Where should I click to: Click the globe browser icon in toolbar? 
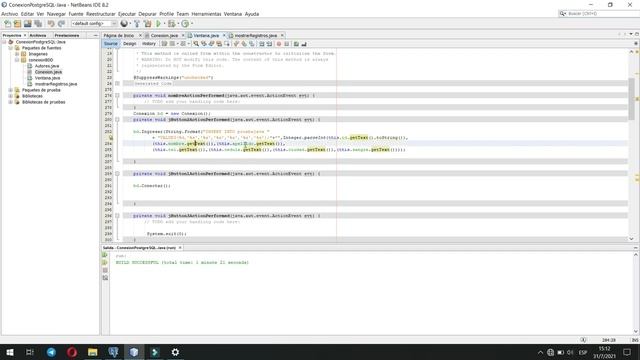[124, 24]
